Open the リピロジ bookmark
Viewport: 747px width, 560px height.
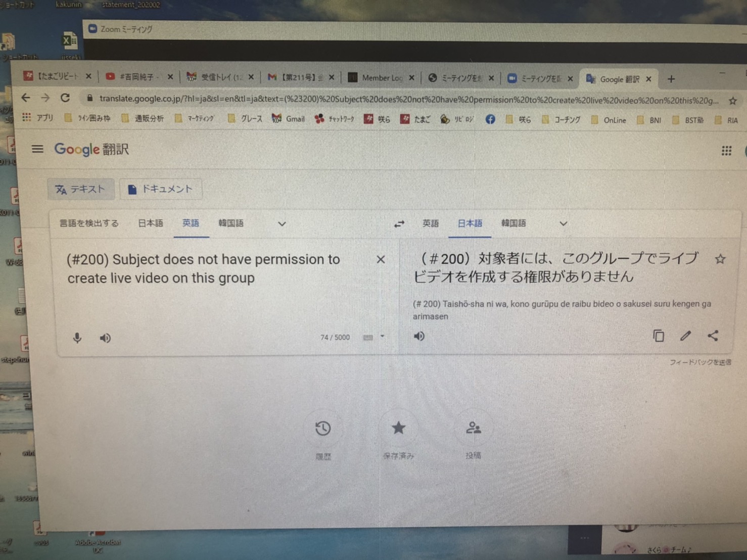[457, 119]
